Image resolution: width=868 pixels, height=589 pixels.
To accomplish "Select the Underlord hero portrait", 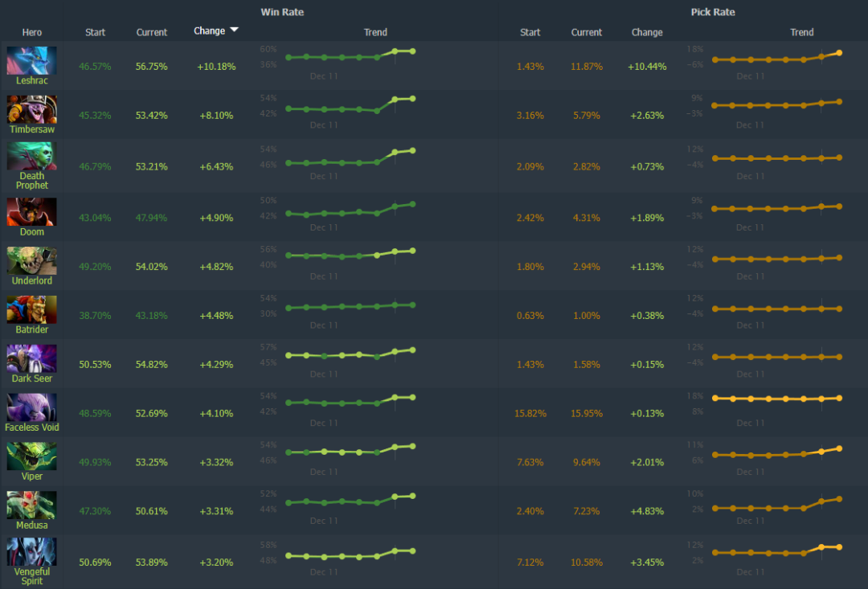I will pyautogui.click(x=31, y=260).
